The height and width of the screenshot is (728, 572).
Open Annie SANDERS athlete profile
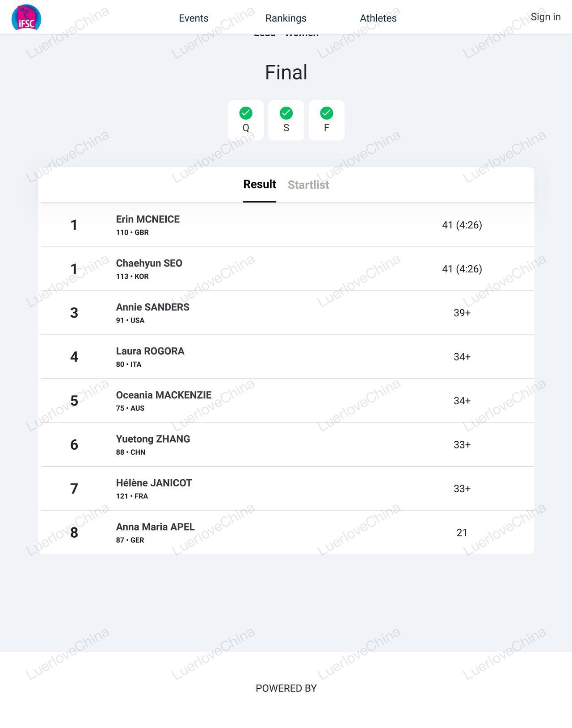point(153,307)
